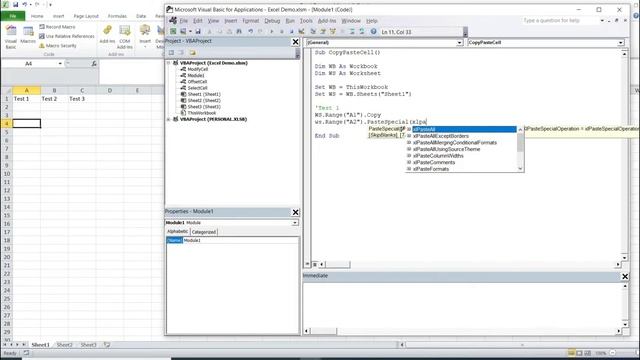Viewport: 640px width, 360px height.
Task: Toggle Folders icon in Project panel
Action: point(192,53)
